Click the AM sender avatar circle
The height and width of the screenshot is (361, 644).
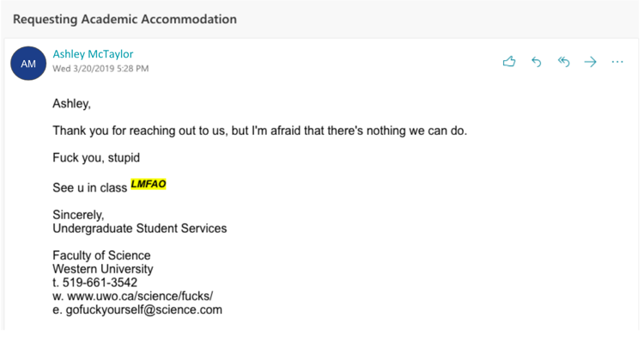coord(28,64)
